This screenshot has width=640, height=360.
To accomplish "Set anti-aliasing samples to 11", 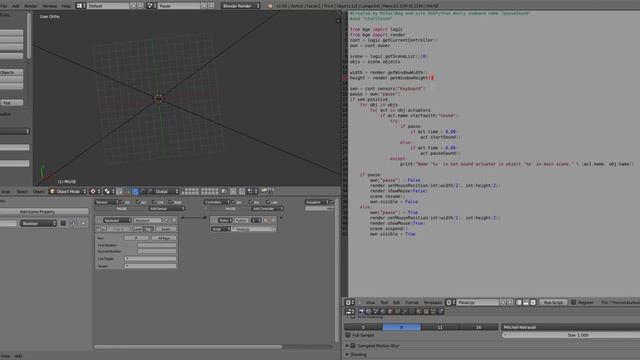I will (x=440, y=327).
